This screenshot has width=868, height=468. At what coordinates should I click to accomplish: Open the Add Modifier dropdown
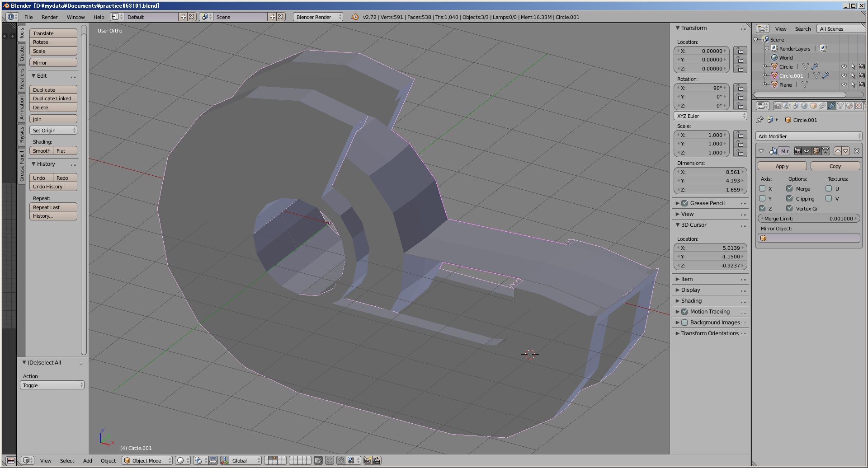[809, 136]
